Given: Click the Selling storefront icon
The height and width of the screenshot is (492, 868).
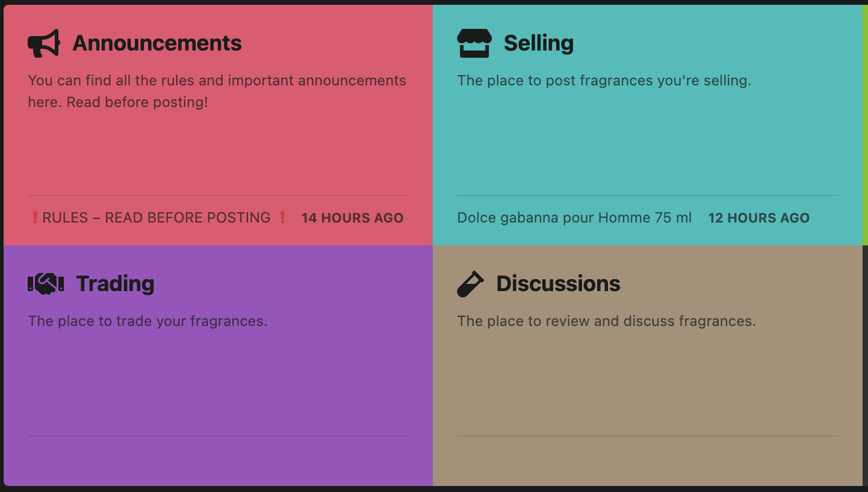Looking at the screenshot, I should click(x=474, y=43).
